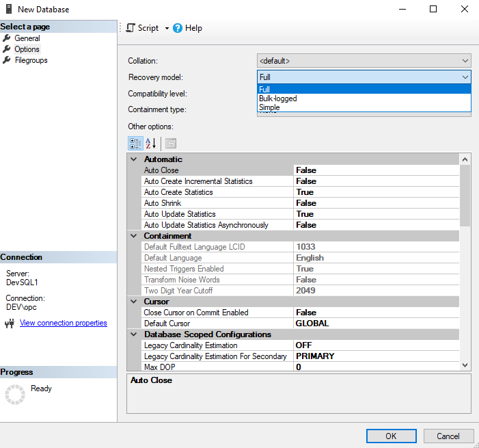
Task: Collapse the Recovery model dropdown
Action: [x=465, y=77]
